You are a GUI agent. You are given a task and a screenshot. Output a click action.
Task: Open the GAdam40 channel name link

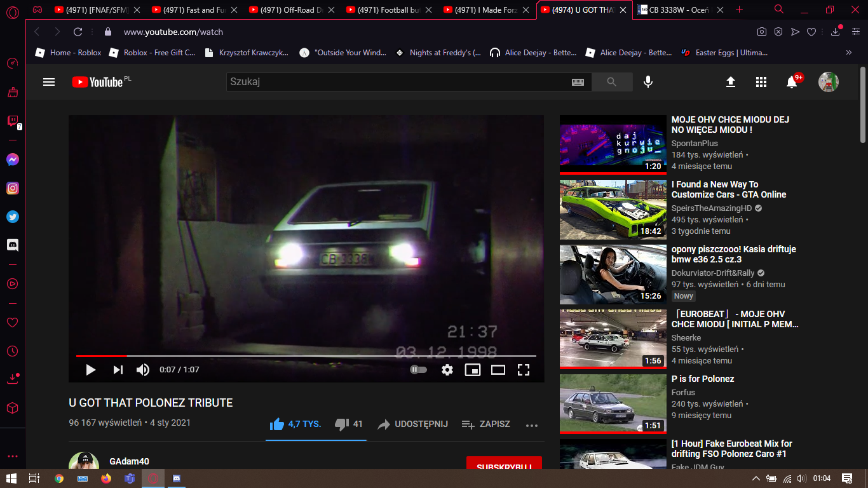click(x=129, y=461)
